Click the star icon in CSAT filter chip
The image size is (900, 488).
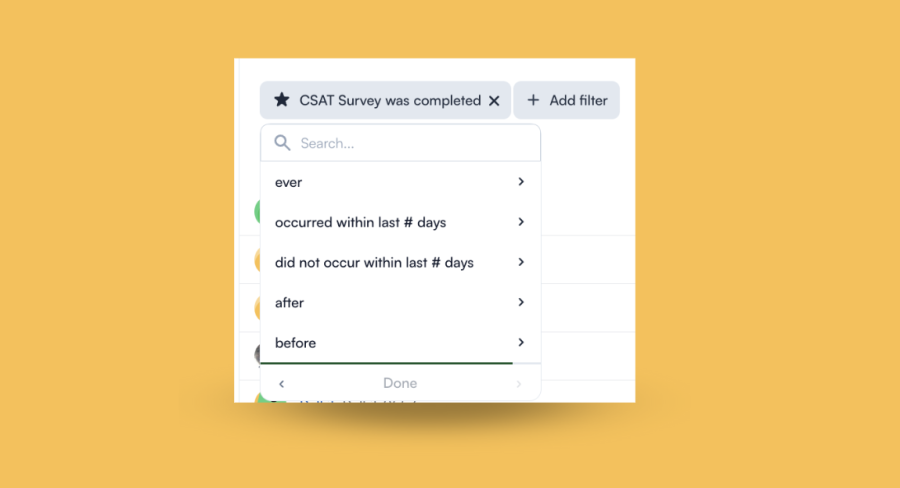(281, 100)
